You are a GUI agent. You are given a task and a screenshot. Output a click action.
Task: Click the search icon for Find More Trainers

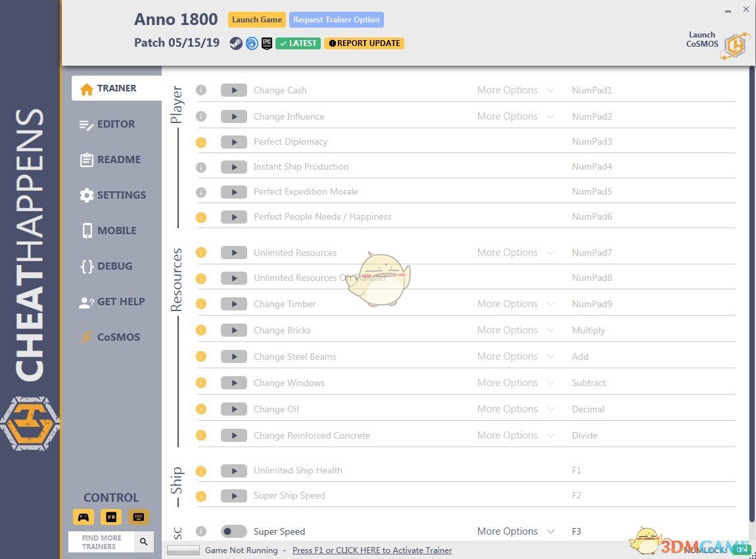144,542
